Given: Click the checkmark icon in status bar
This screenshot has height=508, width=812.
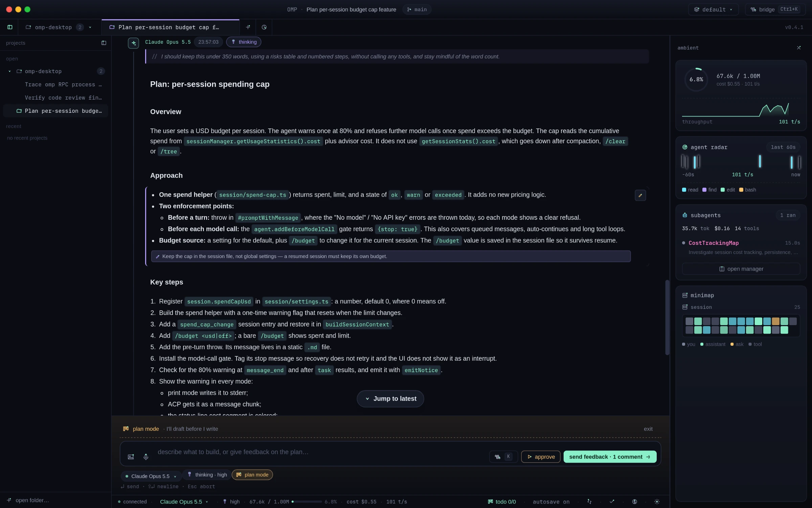Looking at the screenshot, I should [x=612, y=502].
